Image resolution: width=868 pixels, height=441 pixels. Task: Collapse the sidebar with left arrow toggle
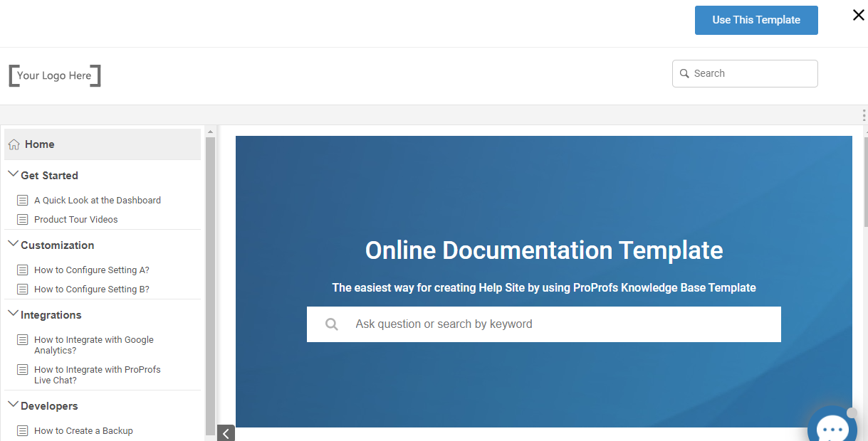(x=226, y=433)
